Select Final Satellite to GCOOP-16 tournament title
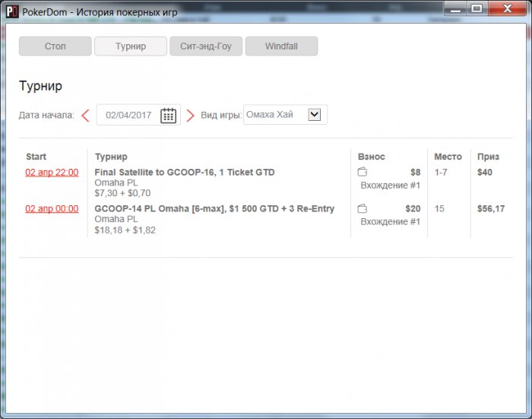This screenshot has width=532, height=419. coord(185,172)
